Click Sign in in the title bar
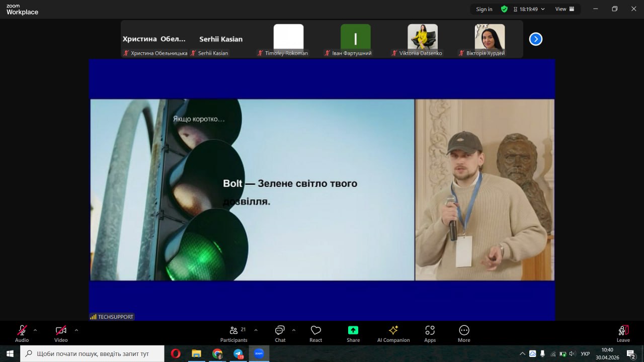This screenshot has height=362, width=644. pos(484,9)
